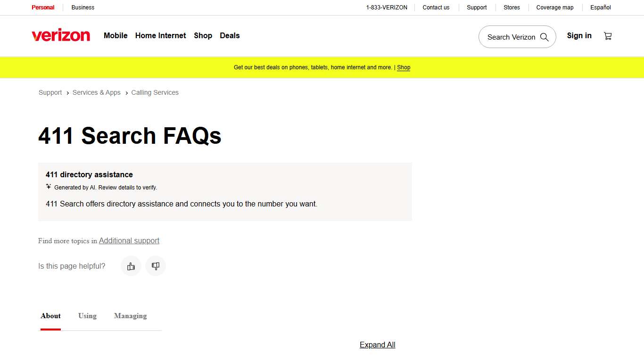Rate the page with thumbs down

[156, 266]
